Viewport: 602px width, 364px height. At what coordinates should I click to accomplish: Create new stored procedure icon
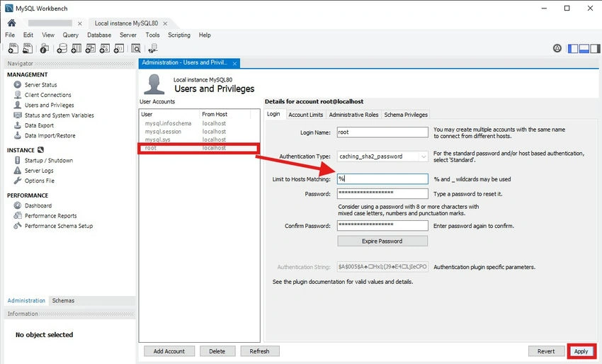point(104,48)
